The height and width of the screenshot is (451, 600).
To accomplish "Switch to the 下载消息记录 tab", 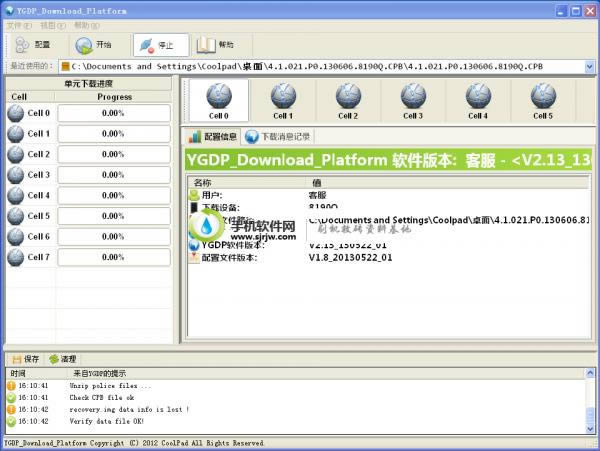I will coord(279,136).
